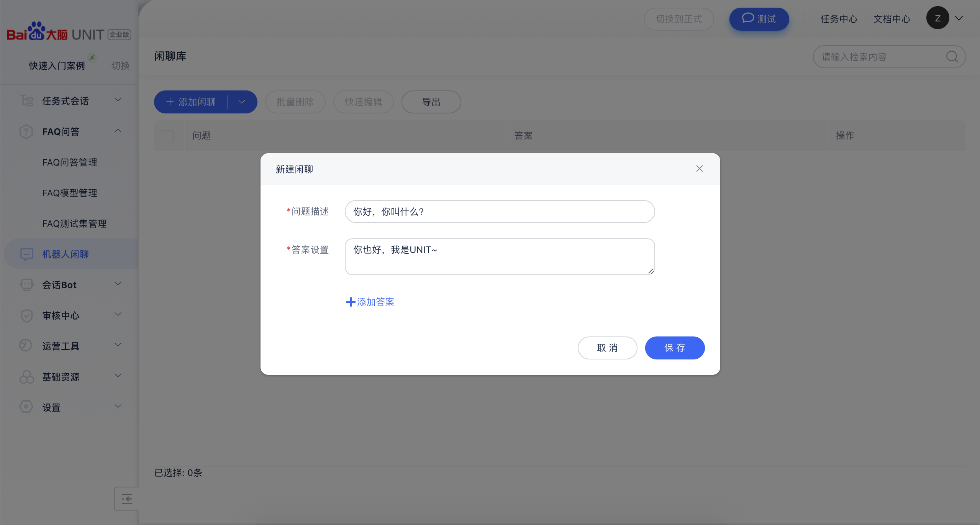Viewport: 980px width, 525px height.
Task: Collapse the FAQ问答 section chevron
Action: 118,131
